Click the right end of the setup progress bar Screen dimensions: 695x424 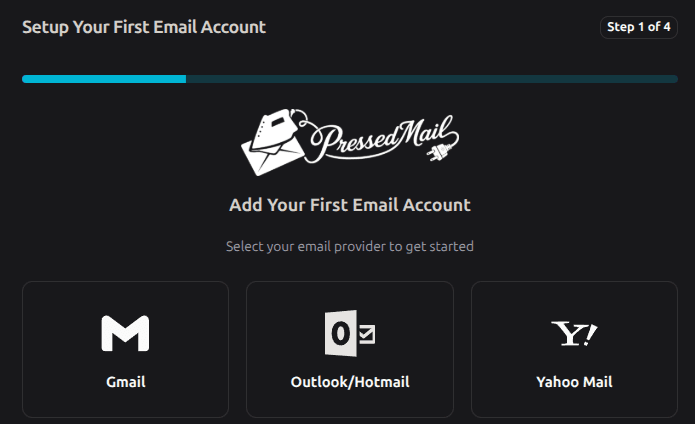pyautogui.click(x=672, y=78)
